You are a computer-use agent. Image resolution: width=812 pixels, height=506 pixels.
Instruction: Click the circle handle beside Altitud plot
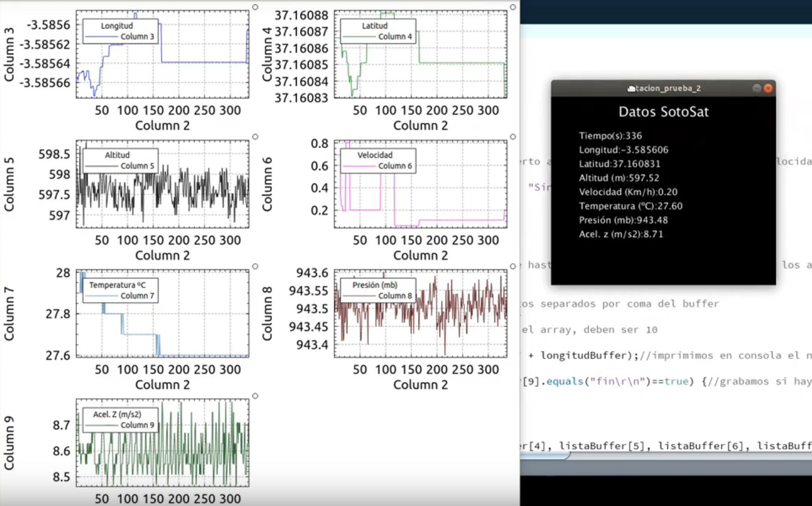[x=255, y=137]
